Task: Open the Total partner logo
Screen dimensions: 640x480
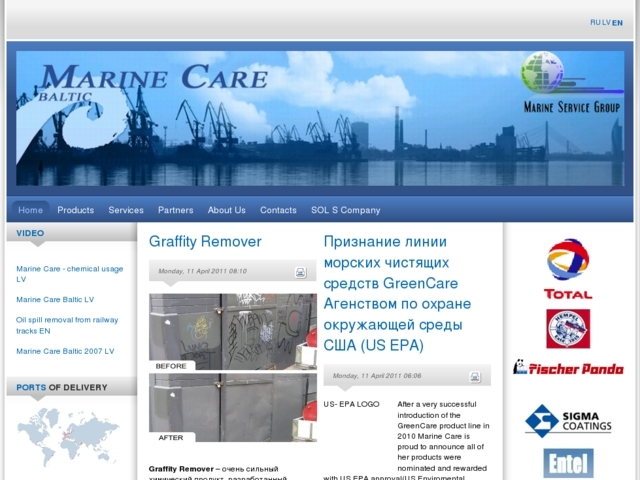Action: click(568, 269)
